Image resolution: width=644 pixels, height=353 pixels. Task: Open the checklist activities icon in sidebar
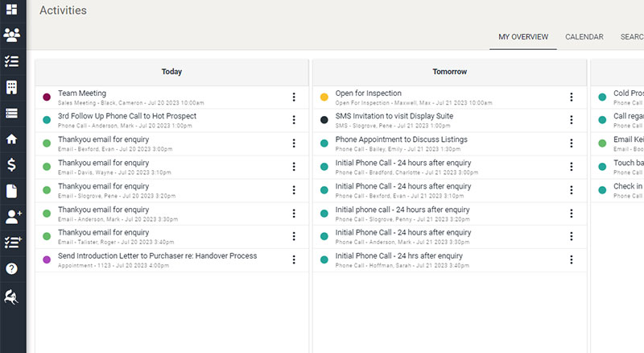(11, 61)
